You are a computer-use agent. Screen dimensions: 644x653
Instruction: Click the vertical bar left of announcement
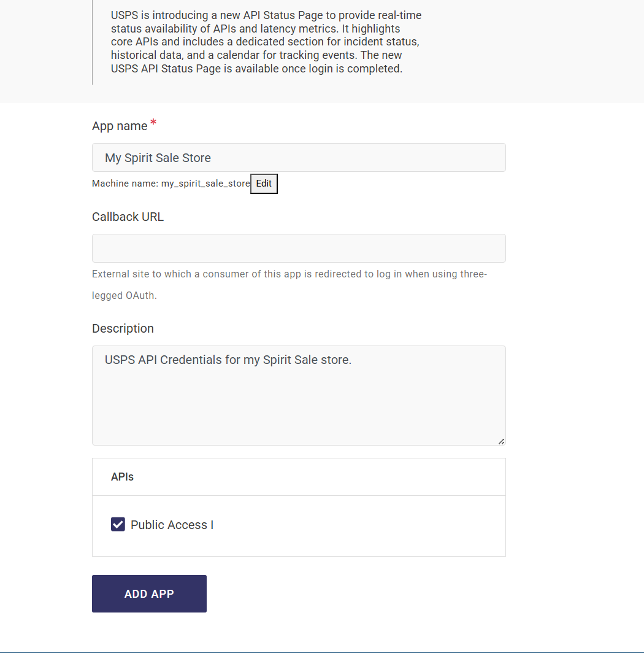tap(92, 42)
